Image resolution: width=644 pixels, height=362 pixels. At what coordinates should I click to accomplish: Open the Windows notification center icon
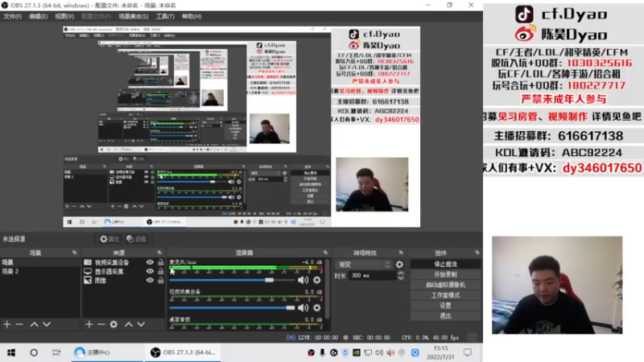coord(468,352)
